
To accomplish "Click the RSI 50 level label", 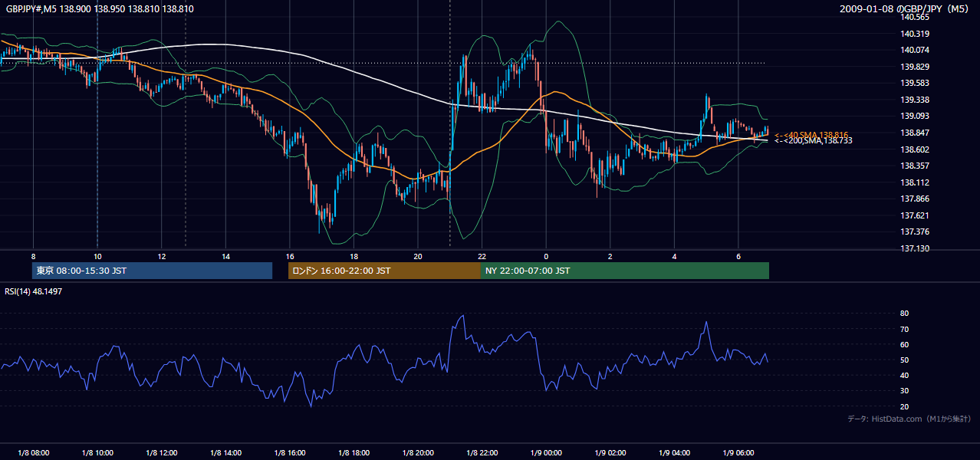I will [905, 360].
